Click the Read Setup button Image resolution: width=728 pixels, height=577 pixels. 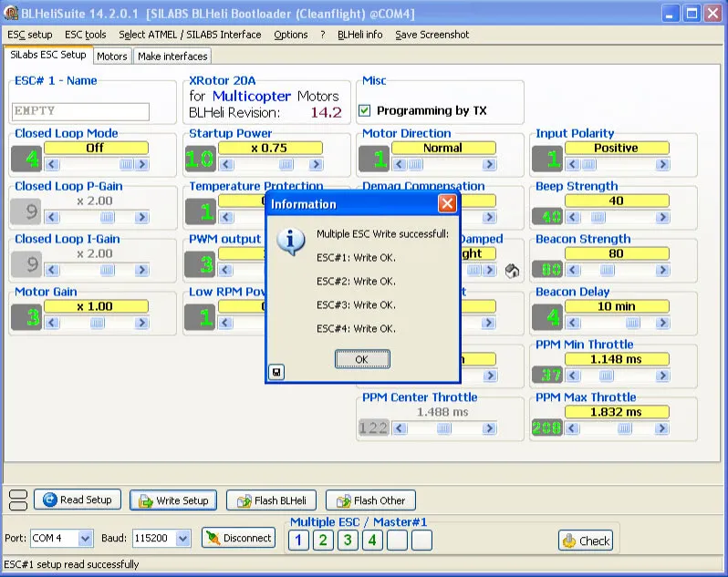point(78,500)
